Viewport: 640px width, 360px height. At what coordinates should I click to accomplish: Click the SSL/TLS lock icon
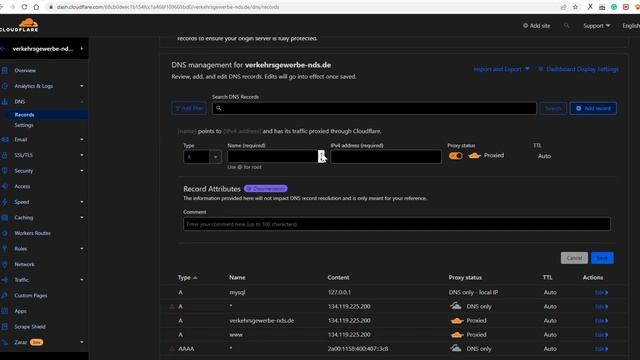click(x=4, y=155)
